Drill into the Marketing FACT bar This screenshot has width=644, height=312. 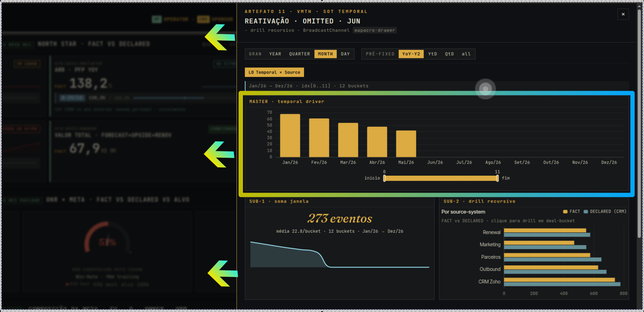(539, 243)
